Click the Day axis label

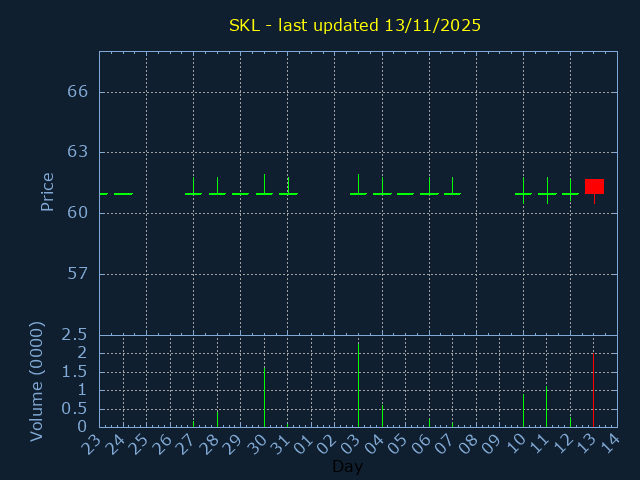347,467
